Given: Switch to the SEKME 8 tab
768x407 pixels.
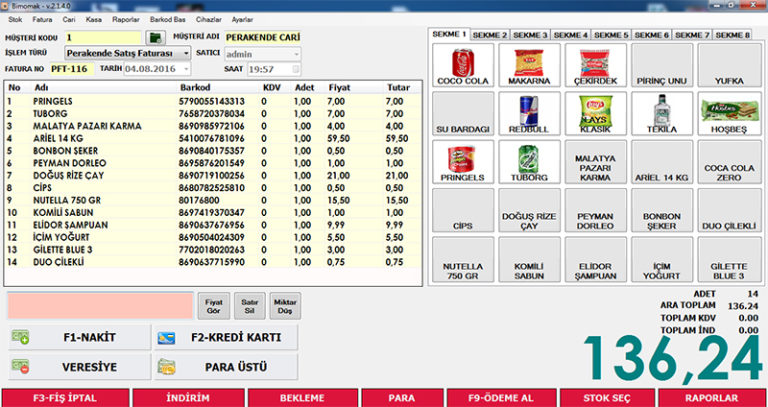Looking at the screenshot, I should [732, 35].
